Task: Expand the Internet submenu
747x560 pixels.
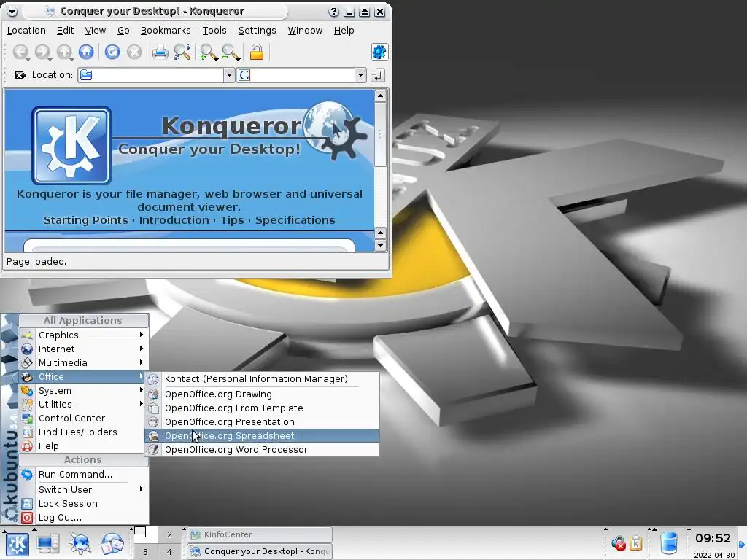Action: point(84,349)
